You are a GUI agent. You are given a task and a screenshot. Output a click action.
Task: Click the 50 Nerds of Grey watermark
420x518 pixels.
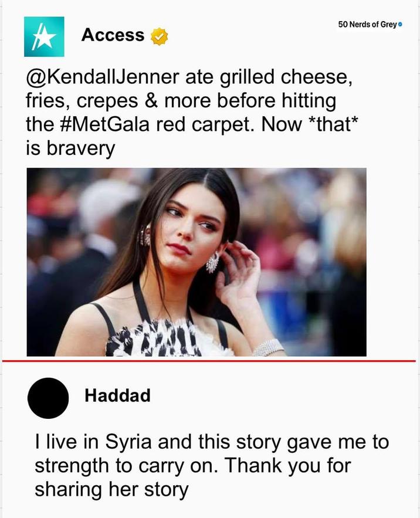coord(367,25)
